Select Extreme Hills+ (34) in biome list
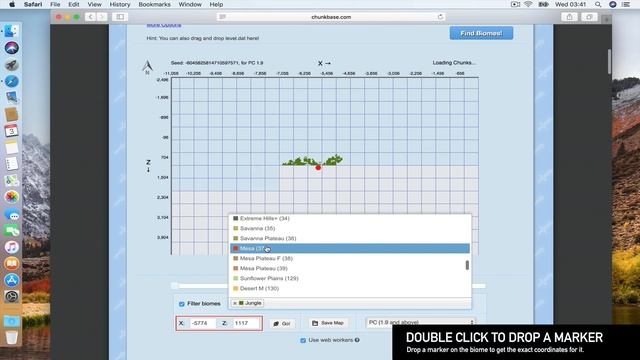The height and width of the screenshot is (360, 640). tap(350, 218)
